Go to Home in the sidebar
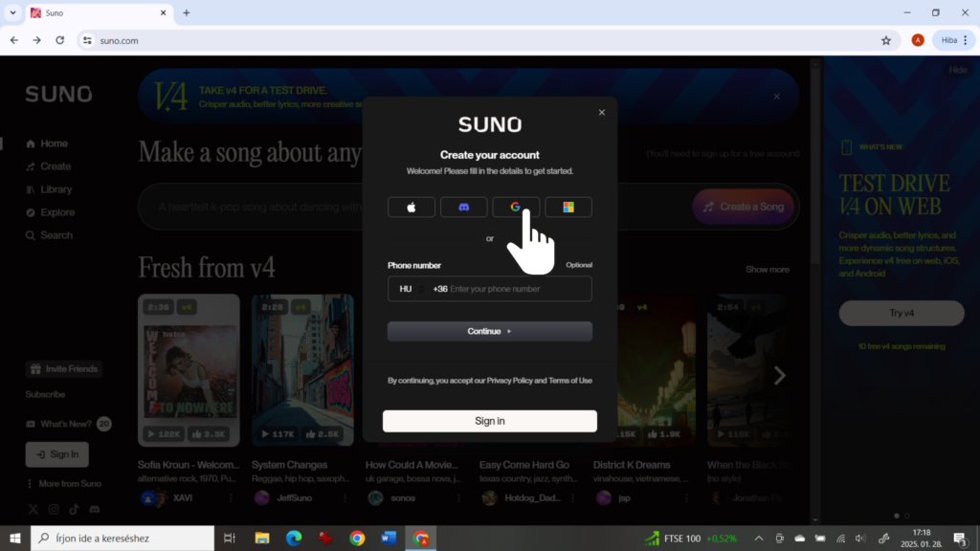980x551 pixels. [x=54, y=143]
